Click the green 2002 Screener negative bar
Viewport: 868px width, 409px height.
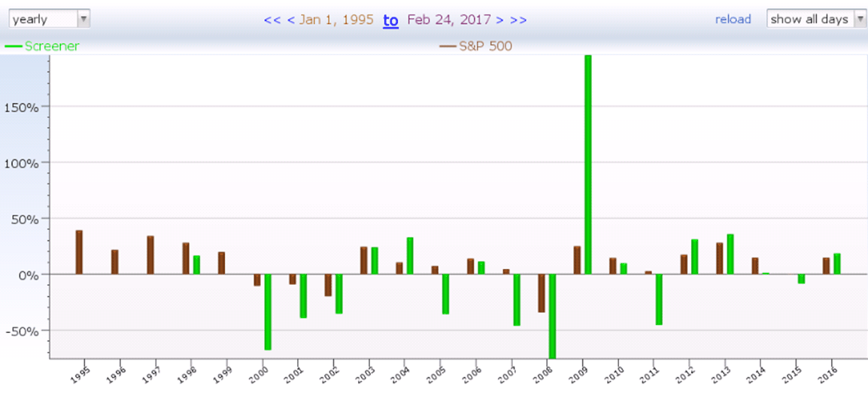(338, 294)
